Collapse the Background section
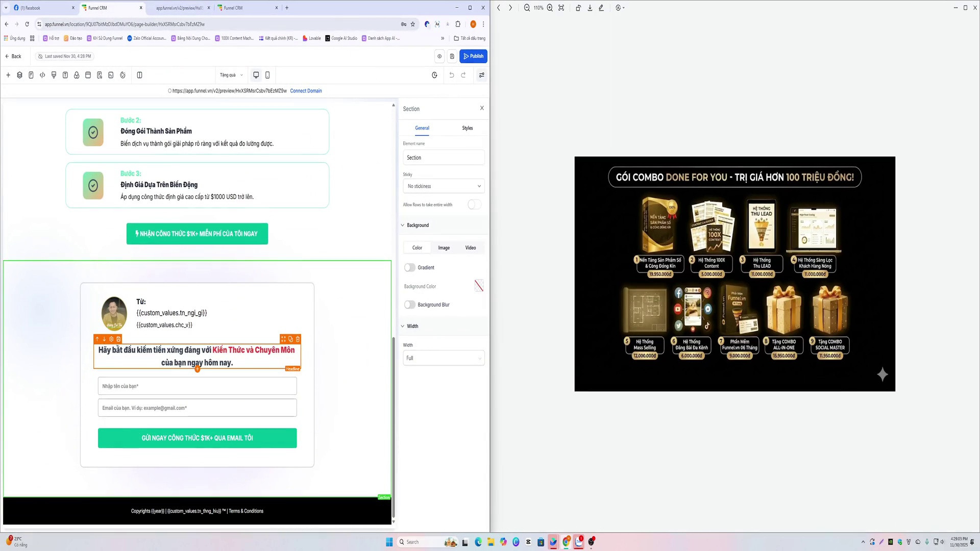Screen dimensions: 980x551 click(403, 225)
